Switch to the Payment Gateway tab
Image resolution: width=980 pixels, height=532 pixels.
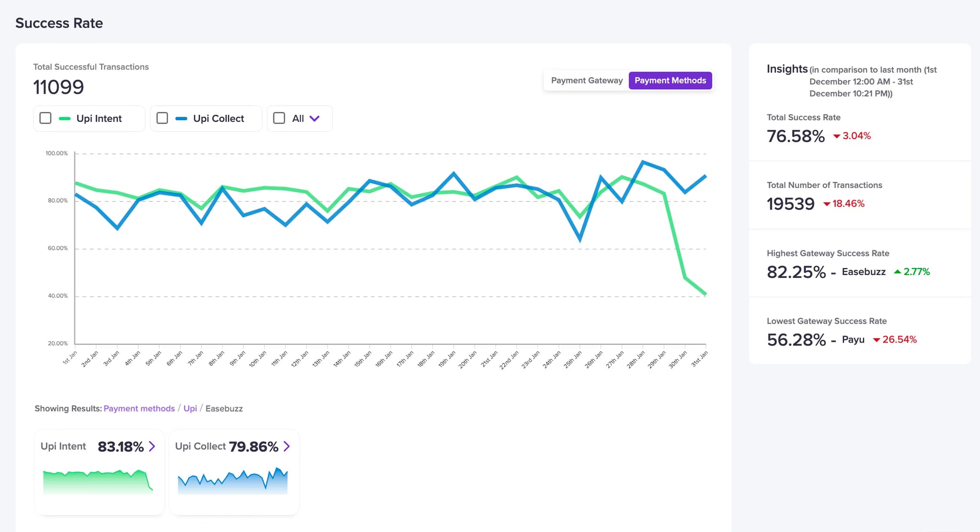[x=587, y=80]
